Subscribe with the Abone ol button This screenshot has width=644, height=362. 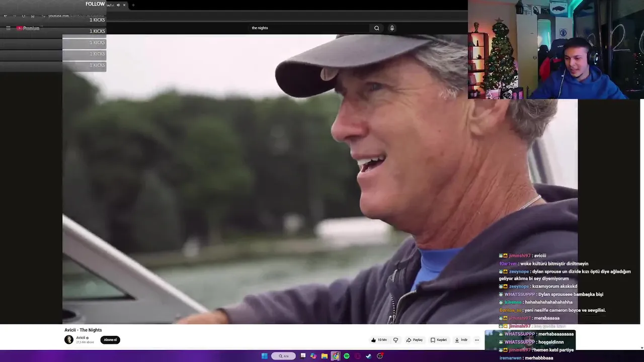coord(110,340)
